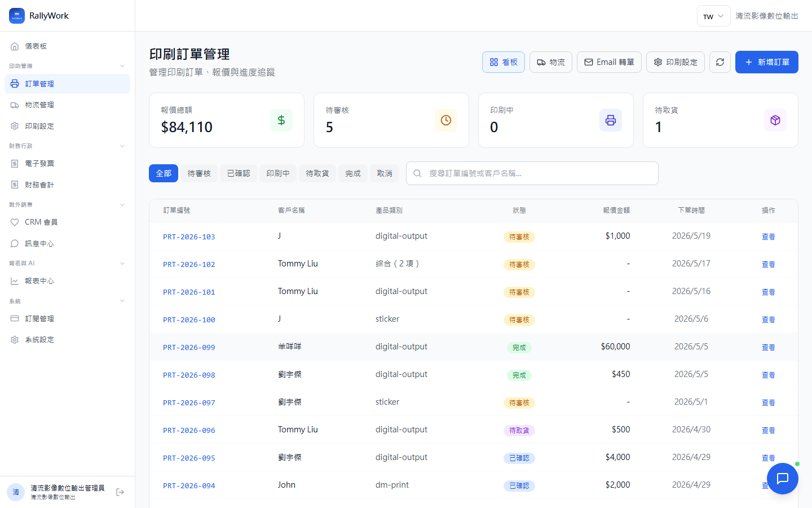Collapse the 報表與 AI section
The width and height of the screenshot is (812, 508).
tap(122, 264)
